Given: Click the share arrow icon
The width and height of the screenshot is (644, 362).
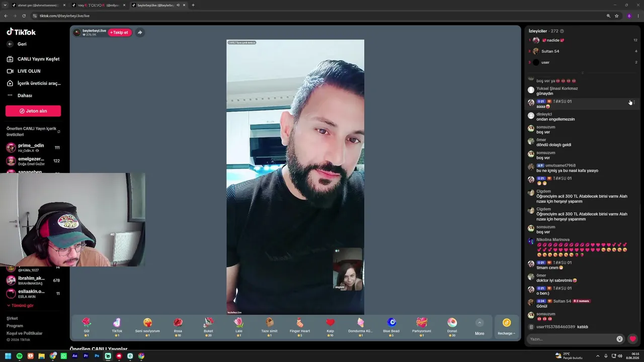Looking at the screenshot, I should 140,32.
